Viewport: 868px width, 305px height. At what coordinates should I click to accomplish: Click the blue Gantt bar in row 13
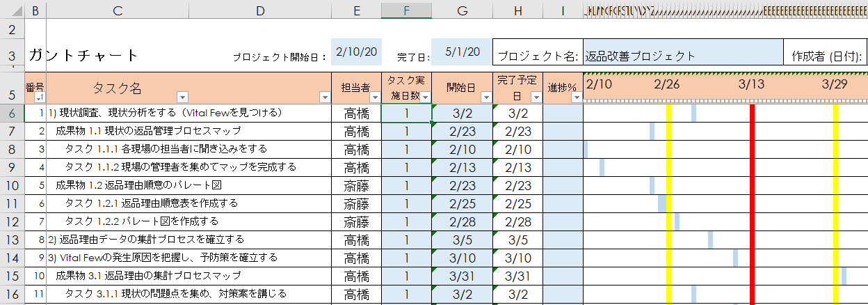click(711, 240)
